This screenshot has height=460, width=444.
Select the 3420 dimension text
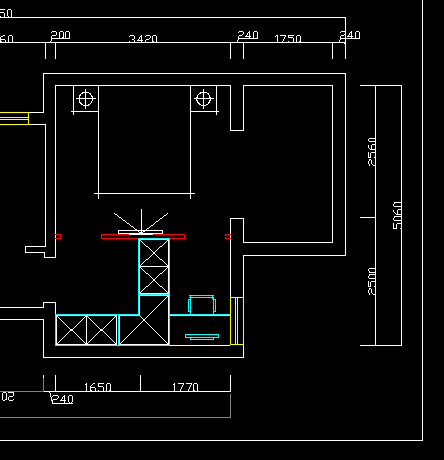(143, 39)
